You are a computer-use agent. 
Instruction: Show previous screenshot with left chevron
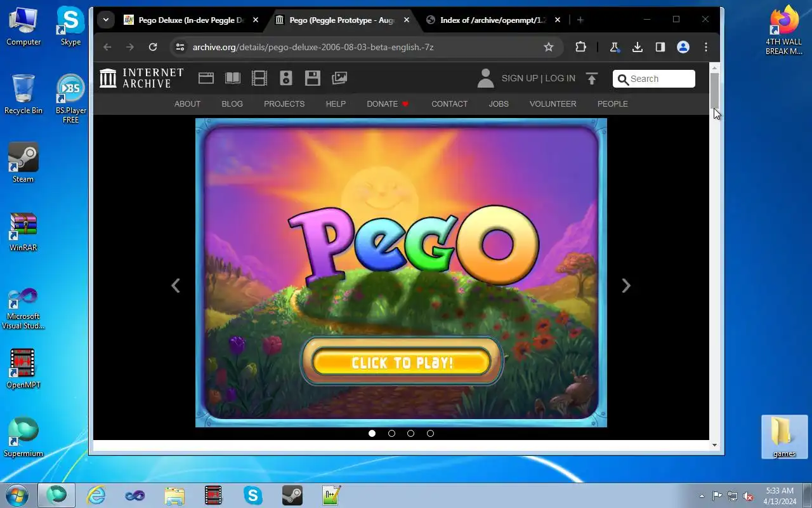coord(176,286)
